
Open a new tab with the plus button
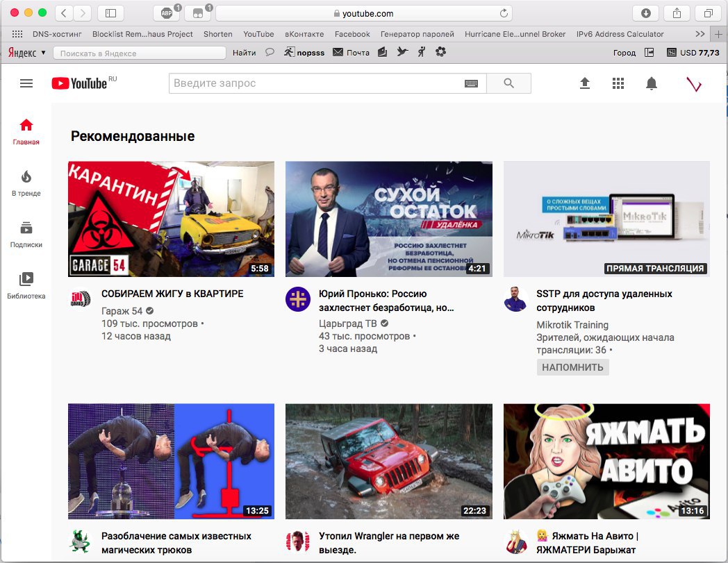pyautogui.click(x=718, y=34)
